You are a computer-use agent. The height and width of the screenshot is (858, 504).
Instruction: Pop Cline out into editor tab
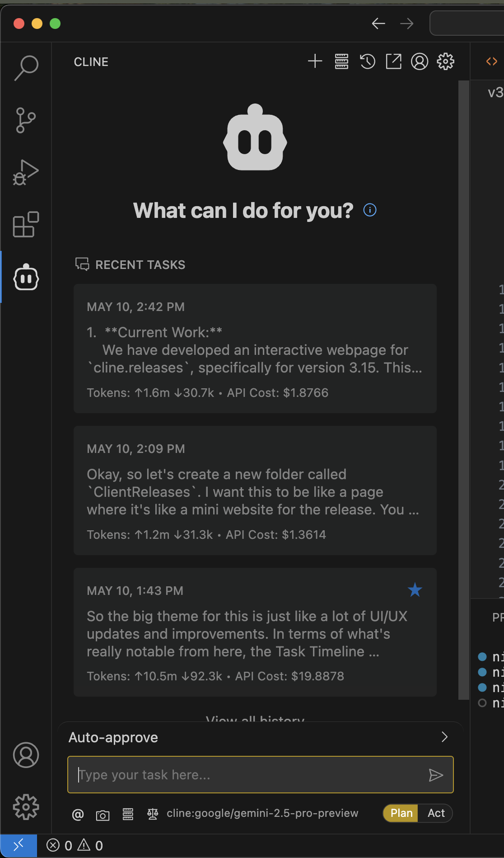coord(393,61)
